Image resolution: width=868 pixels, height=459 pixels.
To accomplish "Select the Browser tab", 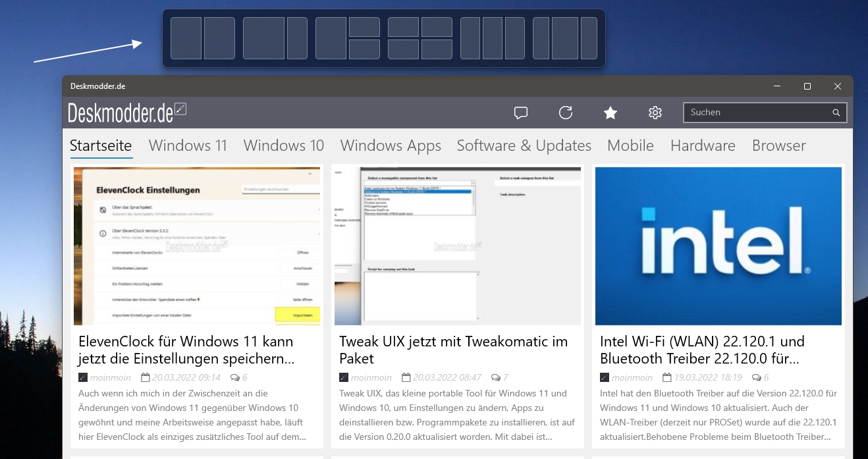I will click(x=779, y=146).
